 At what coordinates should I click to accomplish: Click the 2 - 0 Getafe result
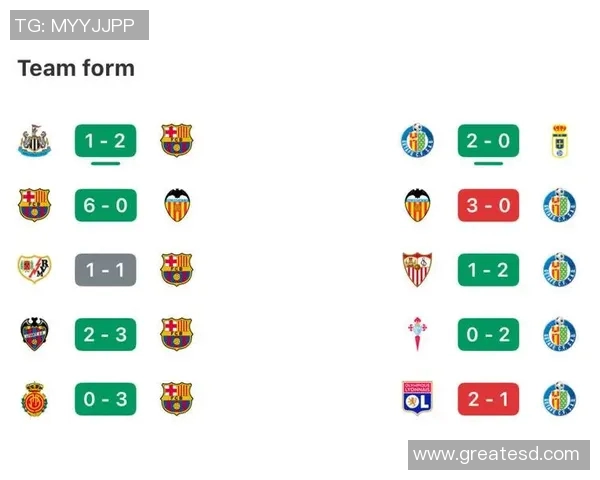(488, 141)
